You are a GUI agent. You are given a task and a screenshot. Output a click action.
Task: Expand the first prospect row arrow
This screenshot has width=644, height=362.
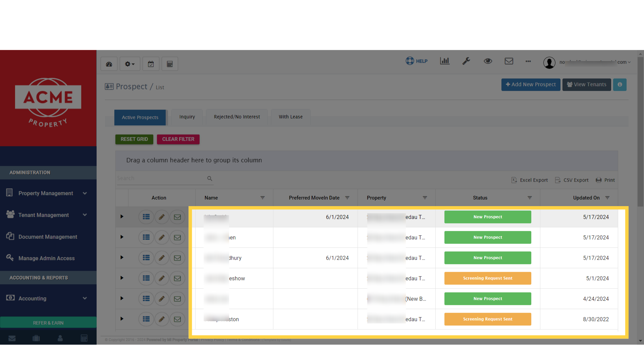(x=122, y=217)
